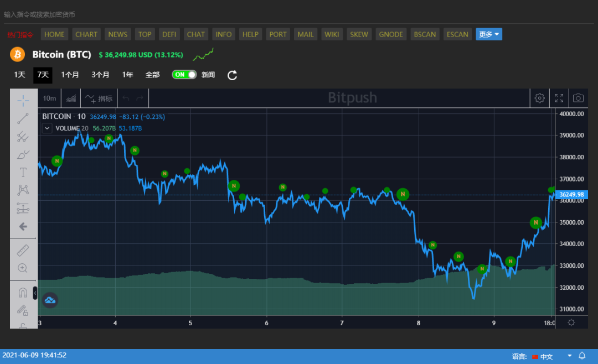Toggle the drawing lock pencil icon
598x364 pixels.
[23, 310]
